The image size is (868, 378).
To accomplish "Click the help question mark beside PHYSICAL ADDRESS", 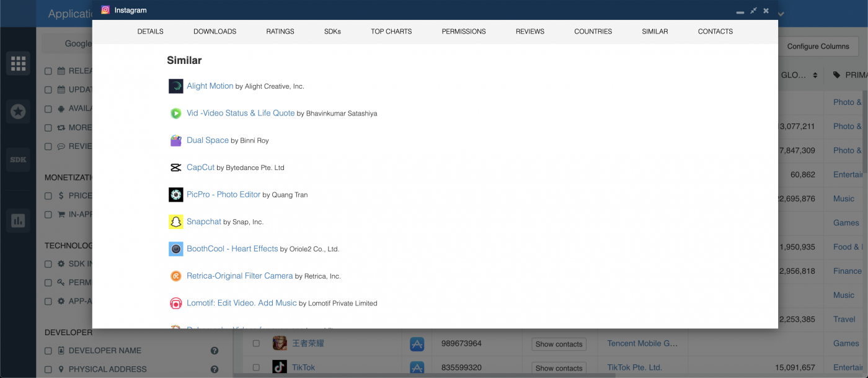I will point(215,369).
